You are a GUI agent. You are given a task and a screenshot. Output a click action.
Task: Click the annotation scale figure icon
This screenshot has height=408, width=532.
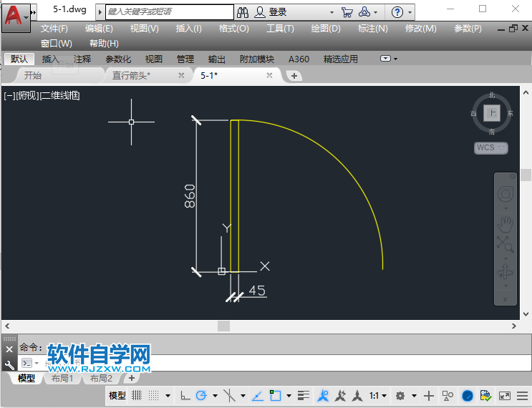click(x=357, y=395)
